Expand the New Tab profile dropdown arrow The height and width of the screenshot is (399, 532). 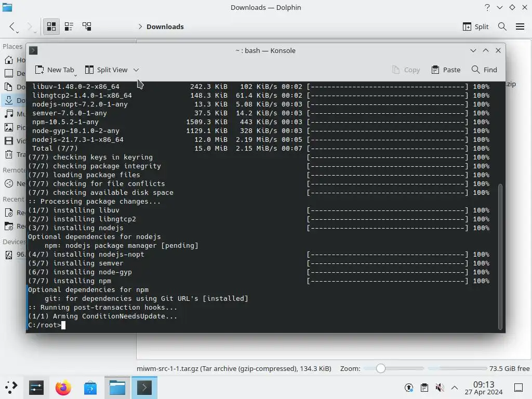tap(76, 75)
